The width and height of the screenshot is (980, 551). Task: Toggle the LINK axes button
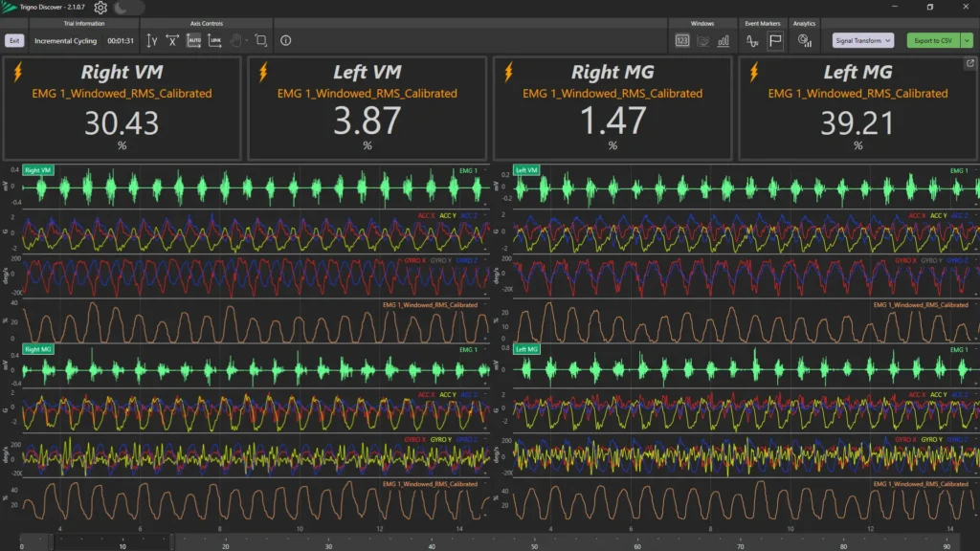click(214, 40)
